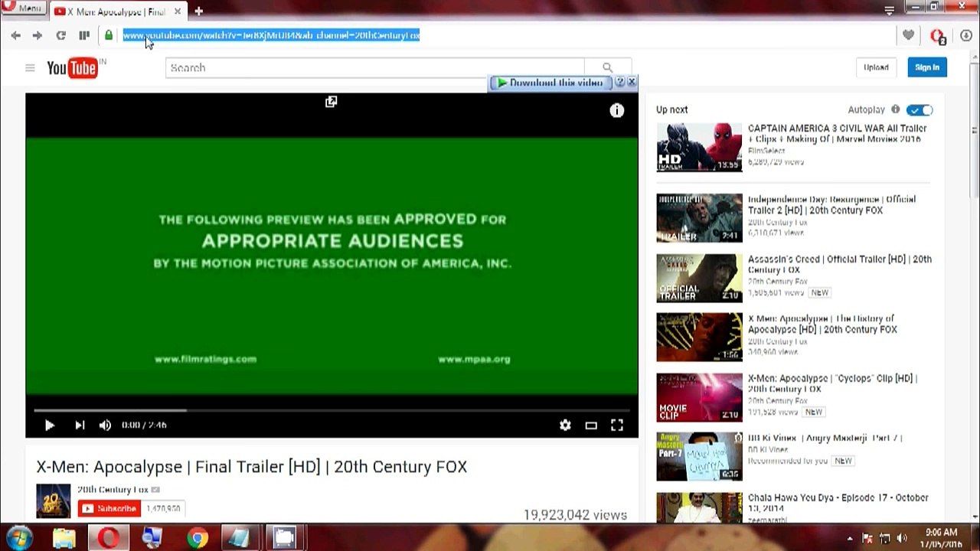Open the system tray network icon
980x551 pixels.
click(884, 539)
